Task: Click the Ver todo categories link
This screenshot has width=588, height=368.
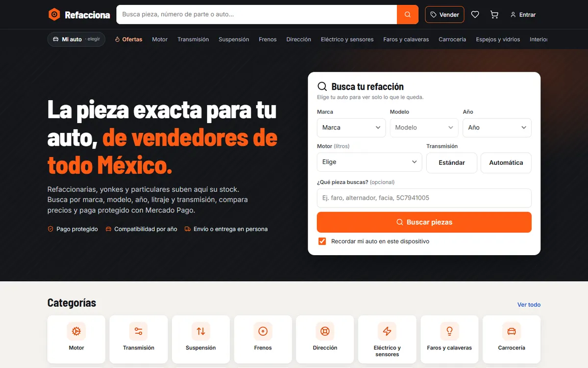Action: [x=529, y=305]
